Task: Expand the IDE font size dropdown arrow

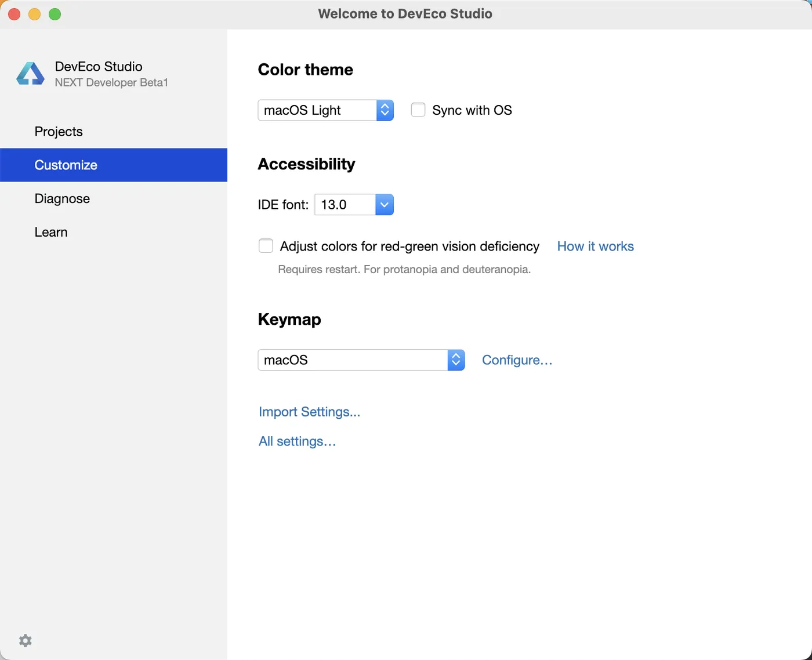Action: click(x=385, y=205)
